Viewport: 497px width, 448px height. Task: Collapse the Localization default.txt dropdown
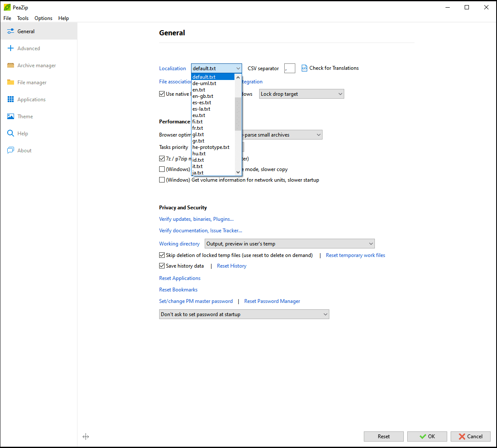[x=217, y=68]
